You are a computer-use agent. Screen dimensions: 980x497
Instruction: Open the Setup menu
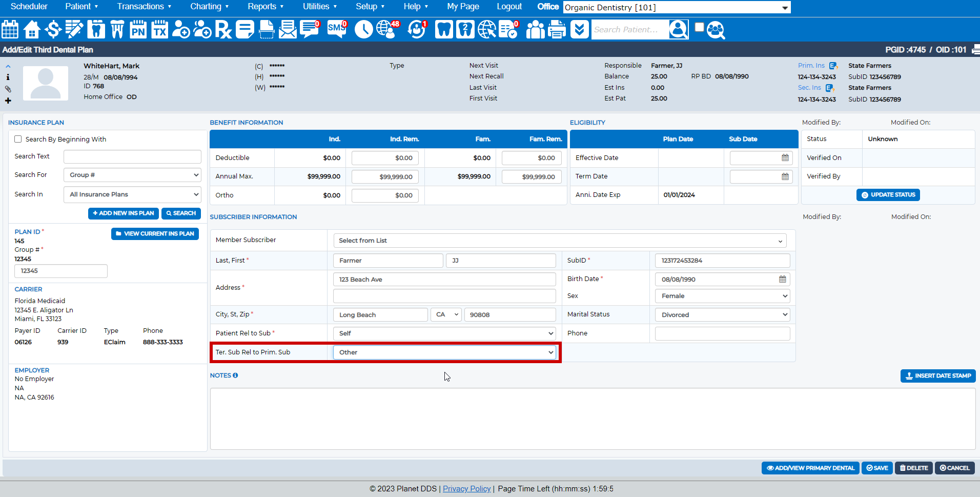click(x=370, y=7)
